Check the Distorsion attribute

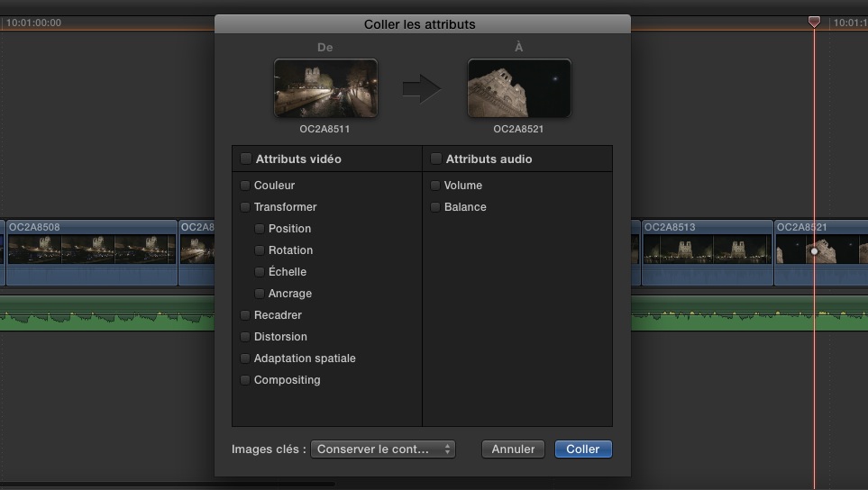[x=244, y=336]
